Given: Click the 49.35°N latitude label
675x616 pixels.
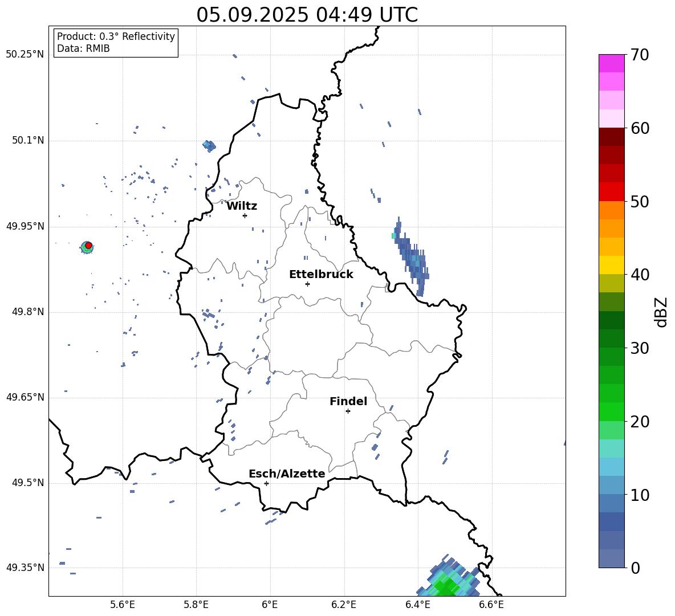Looking at the screenshot, I should [x=25, y=568].
